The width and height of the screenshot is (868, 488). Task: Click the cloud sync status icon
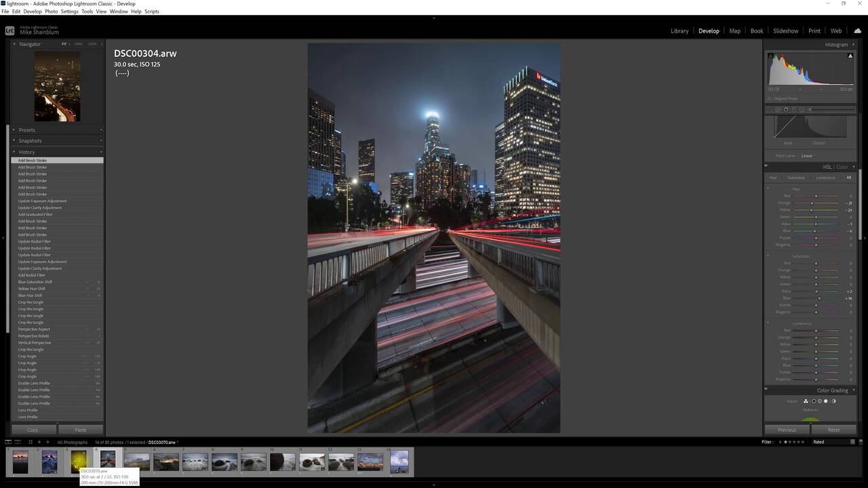857,30
